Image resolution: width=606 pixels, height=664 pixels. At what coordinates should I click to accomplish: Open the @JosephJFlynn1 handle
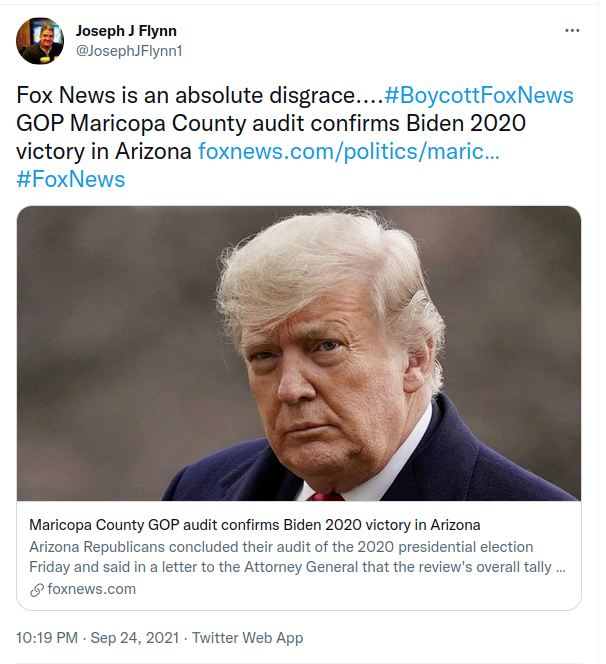click(x=129, y=51)
